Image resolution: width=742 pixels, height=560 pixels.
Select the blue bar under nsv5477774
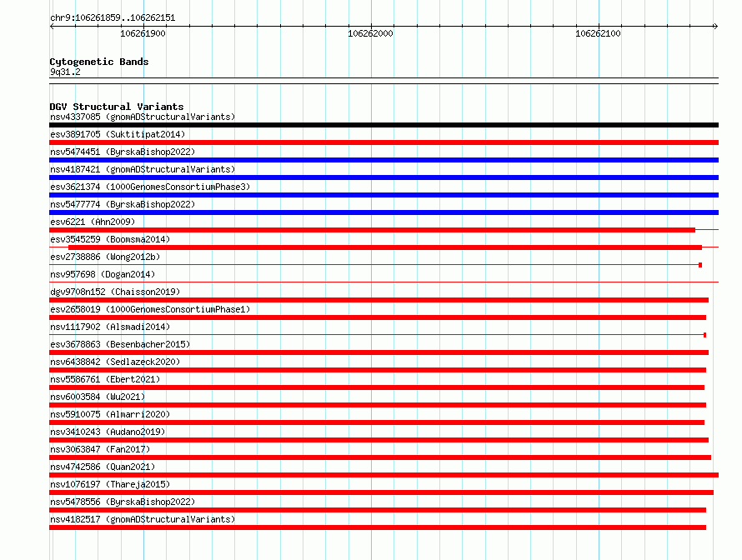pos(384,212)
